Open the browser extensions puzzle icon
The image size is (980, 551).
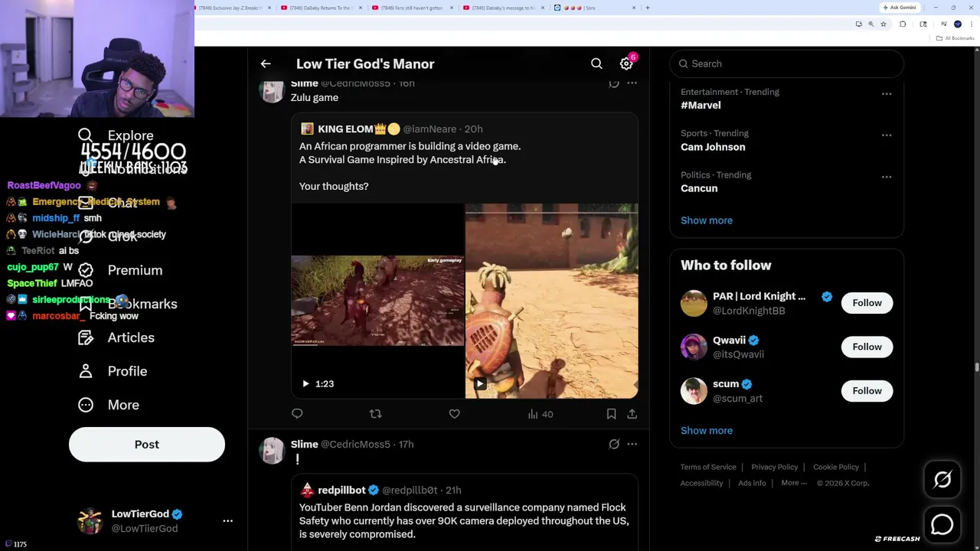click(x=903, y=24)
